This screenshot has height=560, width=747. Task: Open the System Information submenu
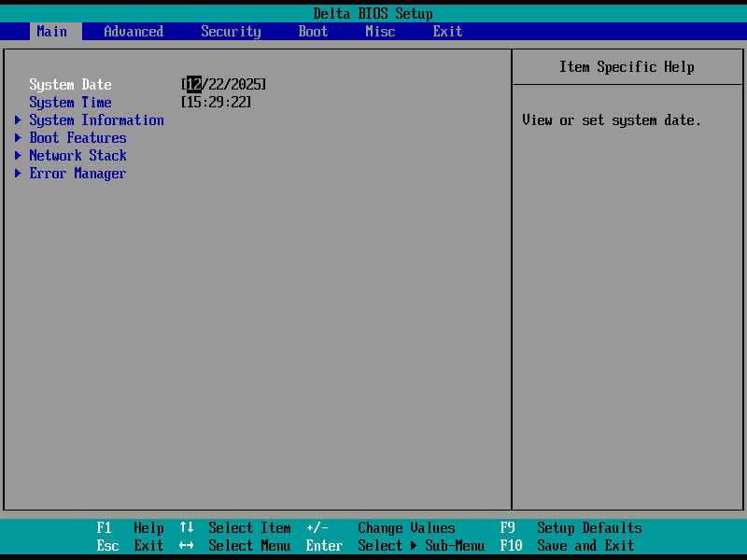[x=97, y=120]
